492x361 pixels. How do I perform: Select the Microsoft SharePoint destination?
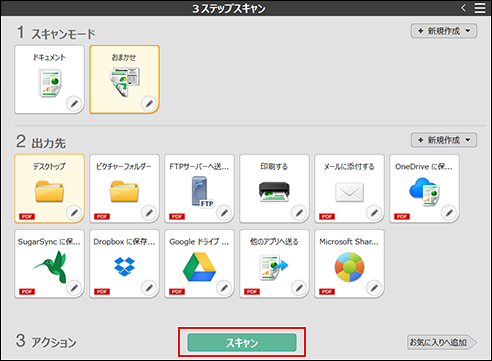[349, 263]
